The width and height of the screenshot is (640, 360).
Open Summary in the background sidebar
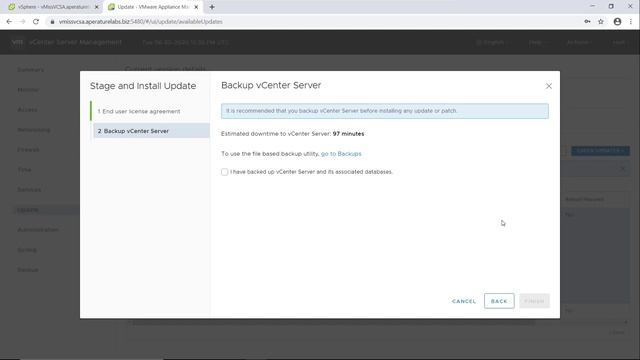[x=31, y=70]
